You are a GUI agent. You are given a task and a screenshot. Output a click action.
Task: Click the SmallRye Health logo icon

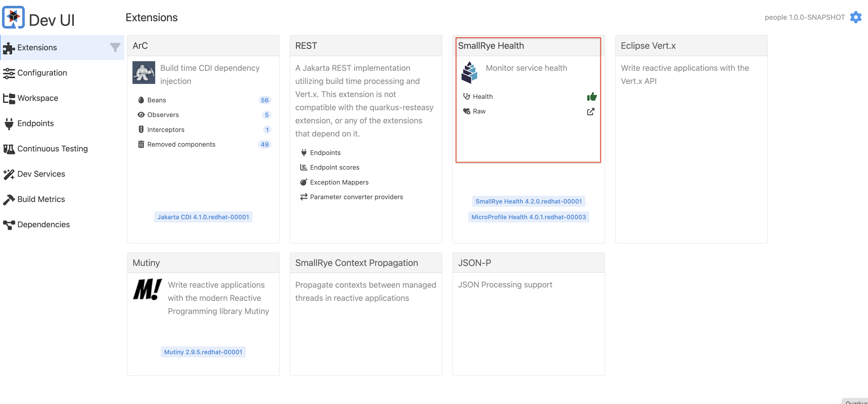469,72
